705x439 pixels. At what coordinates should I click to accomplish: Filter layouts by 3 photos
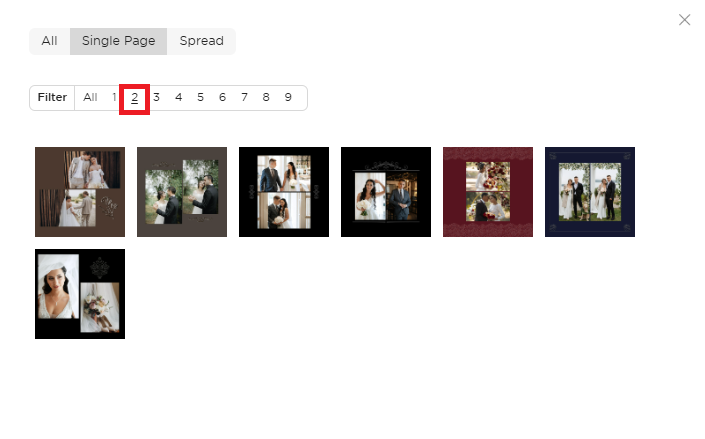click(156, 97)
